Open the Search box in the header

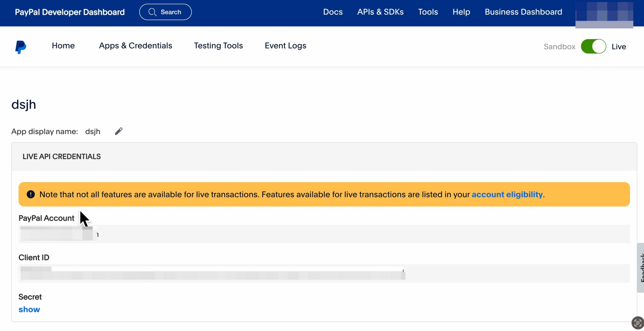(165, 12)
